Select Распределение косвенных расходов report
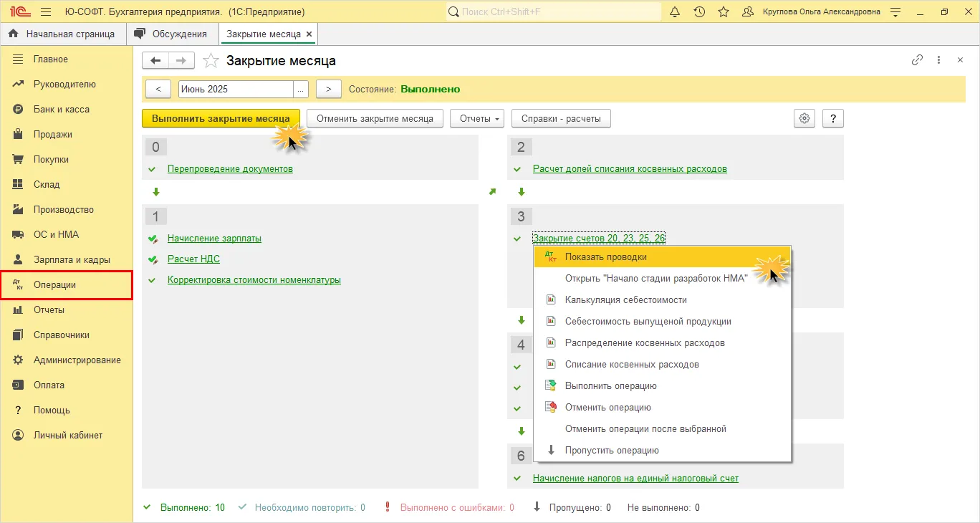This screenshot has width=980, height=523. click(663, 342)
